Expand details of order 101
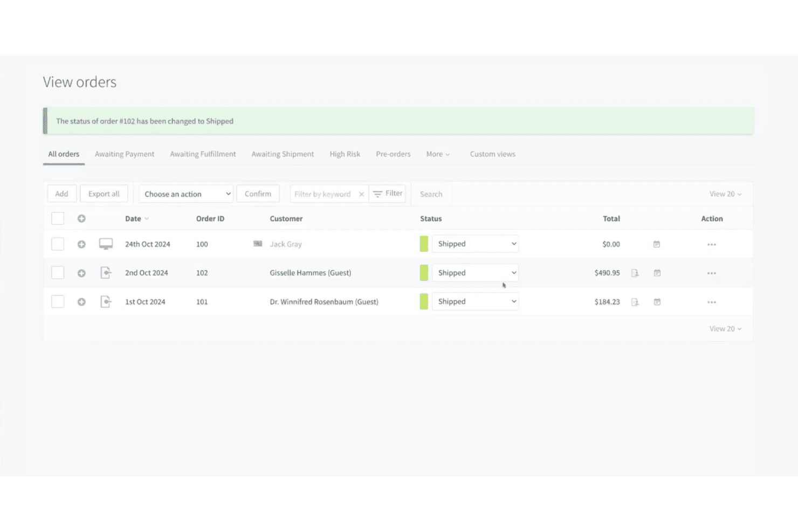798x532 pixels. (81, 302)
